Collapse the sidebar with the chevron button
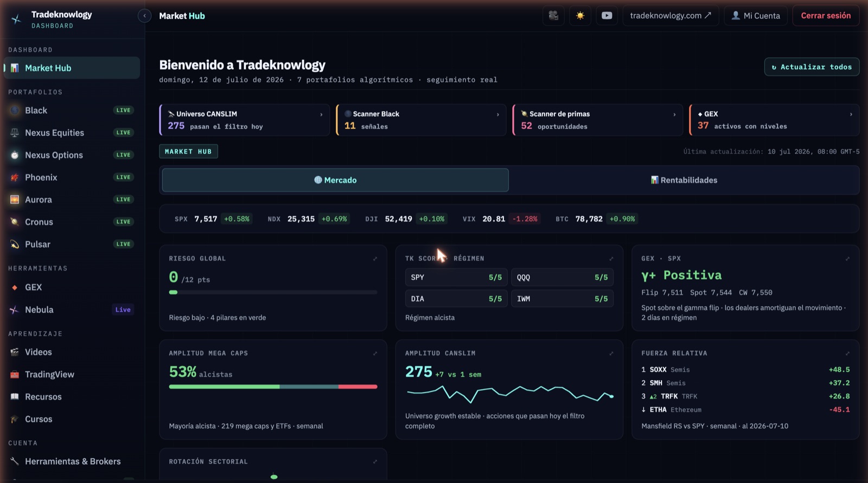This screenshot has height=483, width=868. click(144, 16)
